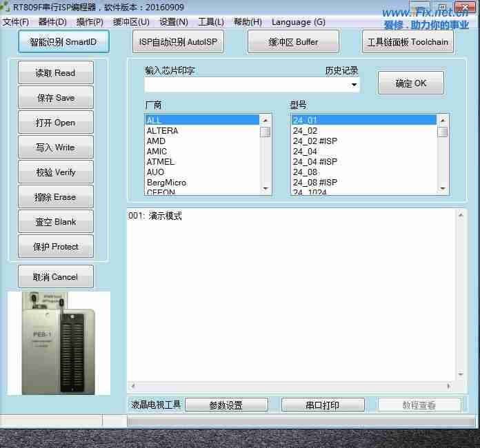Click the 读取 Read button
The image size is (480, 448).
tap(56, 73)
